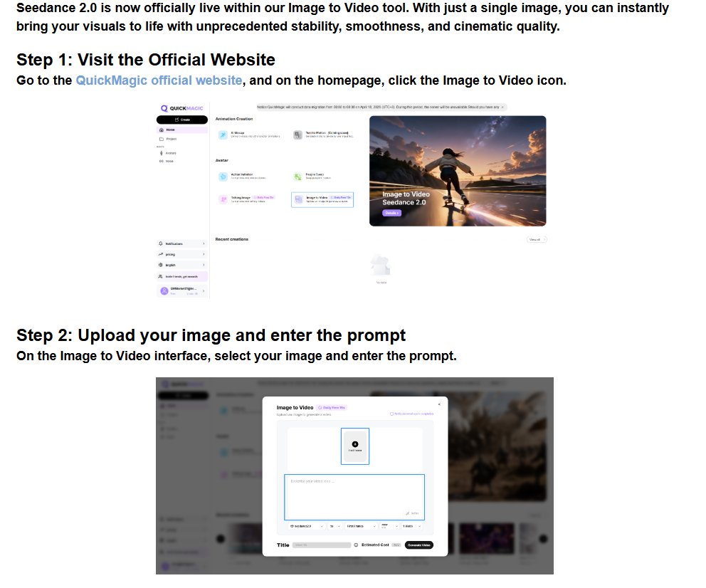The height and width of the screenshot is (588, 706).
Task: Click the QuickMagic logo
Action: [x=182, y=108]
